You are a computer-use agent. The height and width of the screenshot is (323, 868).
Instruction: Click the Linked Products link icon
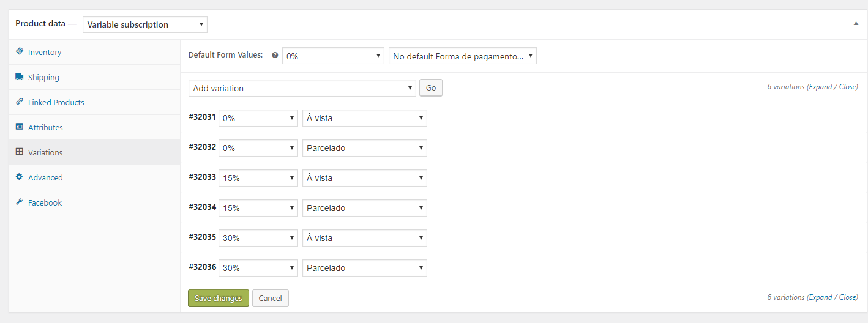[20, 102]
